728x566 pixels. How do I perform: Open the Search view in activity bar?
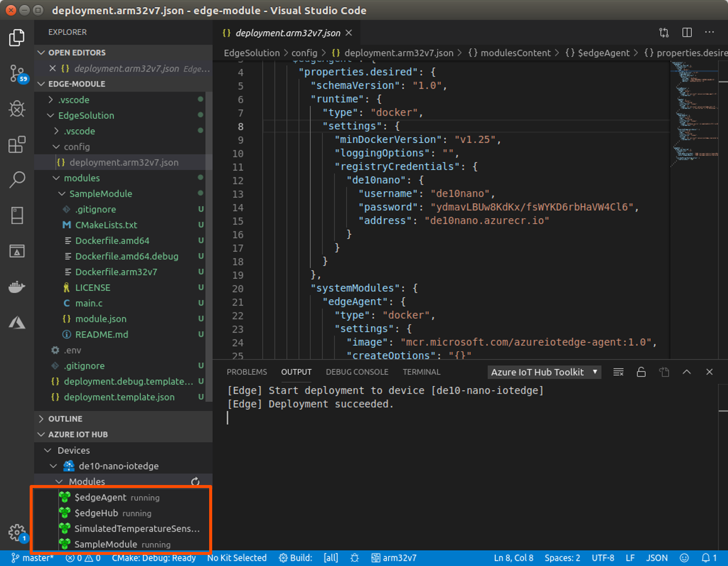17,180
